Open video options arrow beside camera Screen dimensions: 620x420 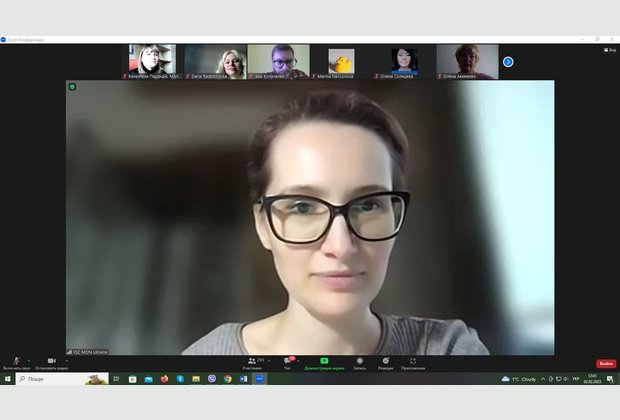(66, 361)
